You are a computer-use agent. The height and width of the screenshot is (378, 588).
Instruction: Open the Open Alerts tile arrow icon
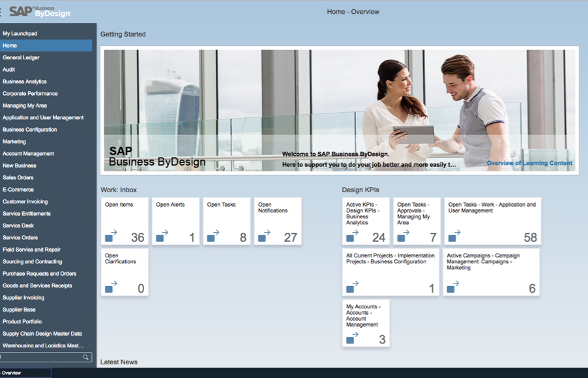[162, 236]
